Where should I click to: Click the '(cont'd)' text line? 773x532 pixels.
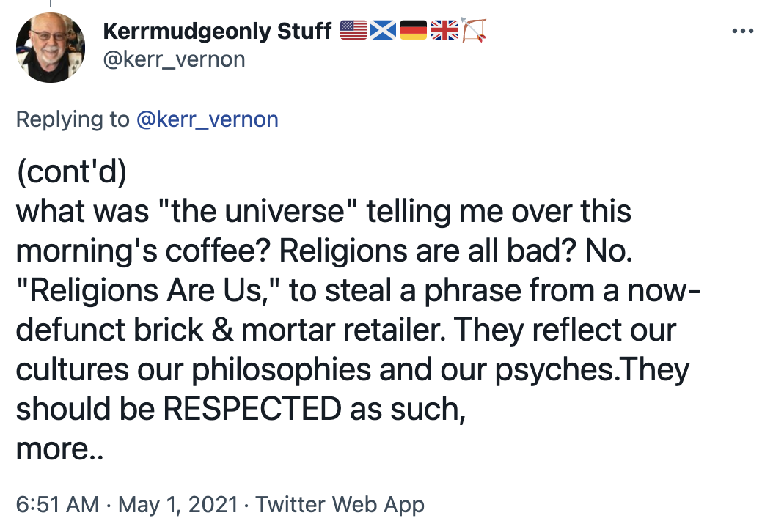[71, 172]
